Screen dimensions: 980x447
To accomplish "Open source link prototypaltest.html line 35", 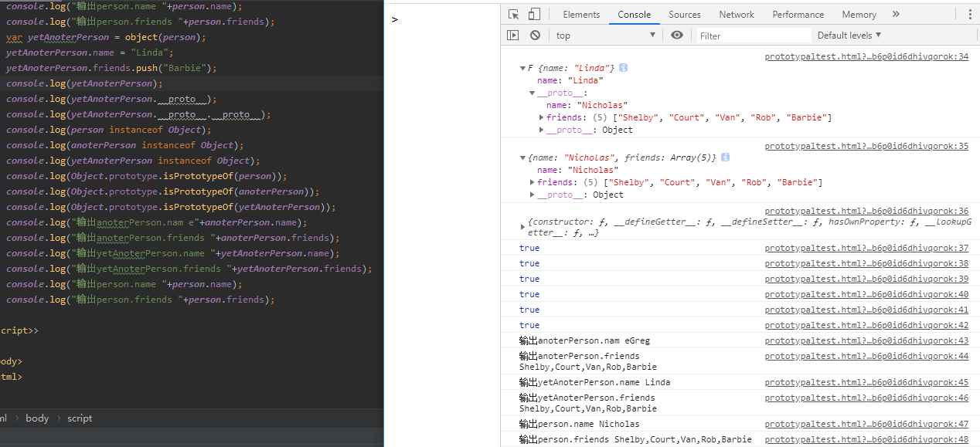I will tap(866, 146).
